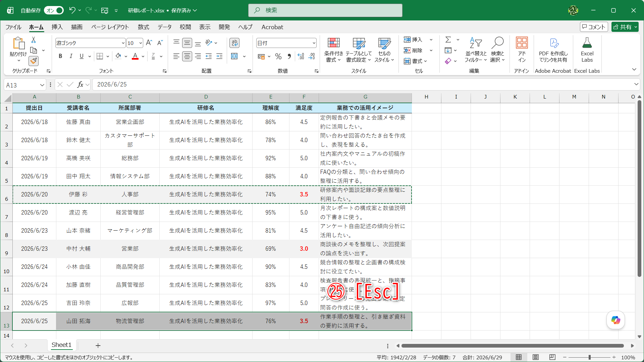Click the Undo arrow icon
The height and width of the screenshot is (362, 644).
(72, 10)
